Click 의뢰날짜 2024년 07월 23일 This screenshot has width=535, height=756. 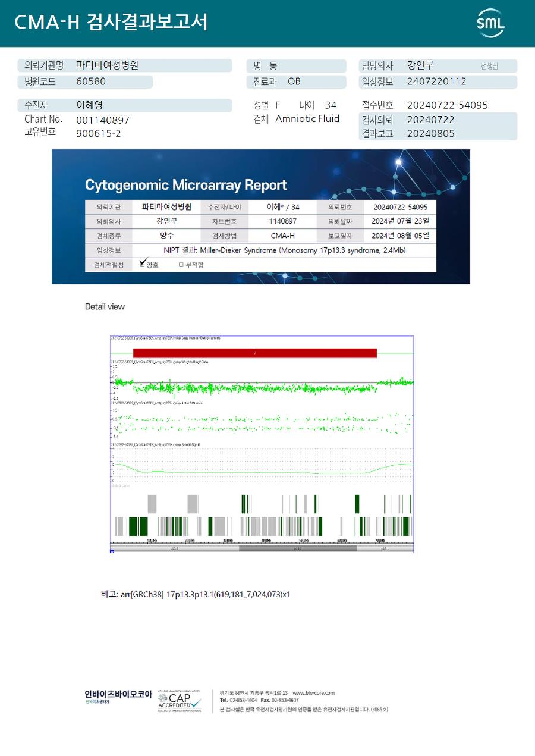pos(401,221)
